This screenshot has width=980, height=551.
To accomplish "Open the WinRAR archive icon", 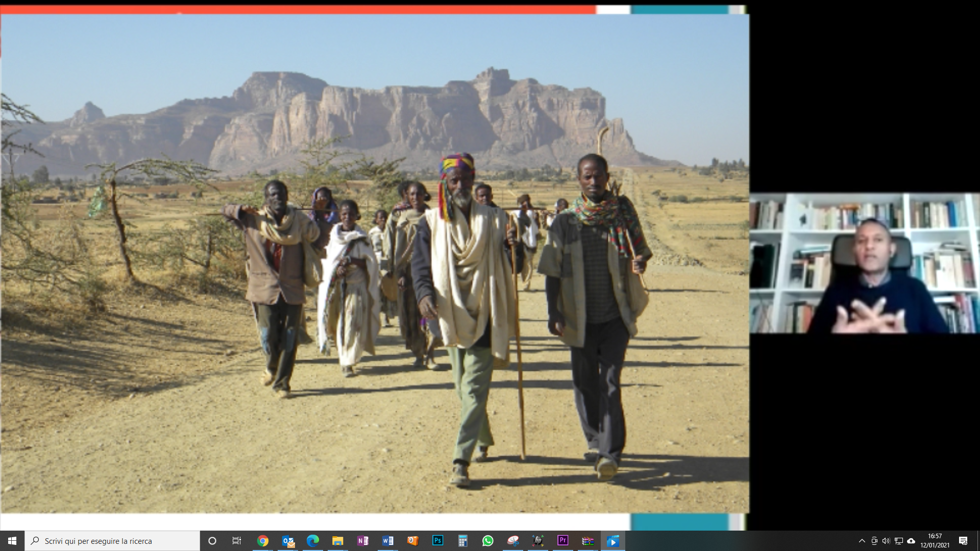I will [x=588, y=541].
